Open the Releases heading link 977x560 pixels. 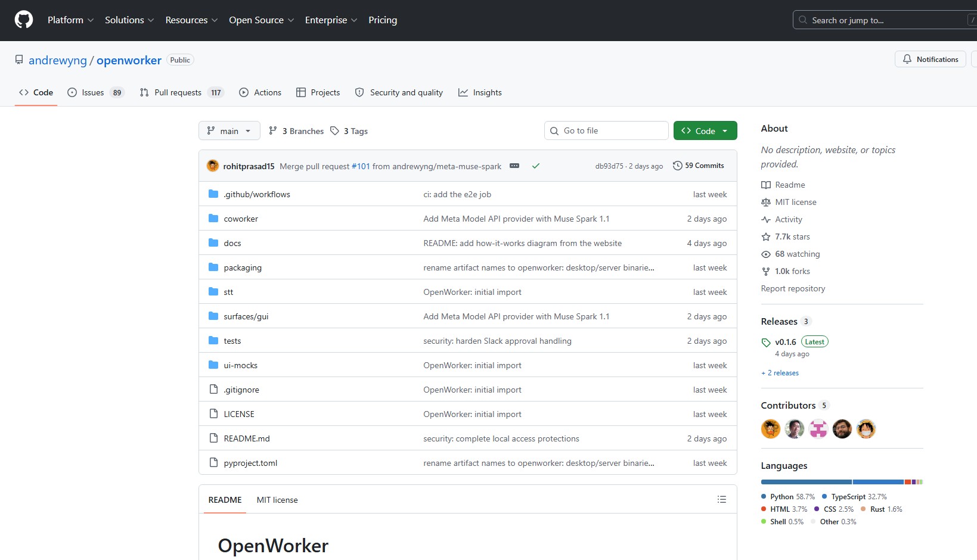pos(786,321)
